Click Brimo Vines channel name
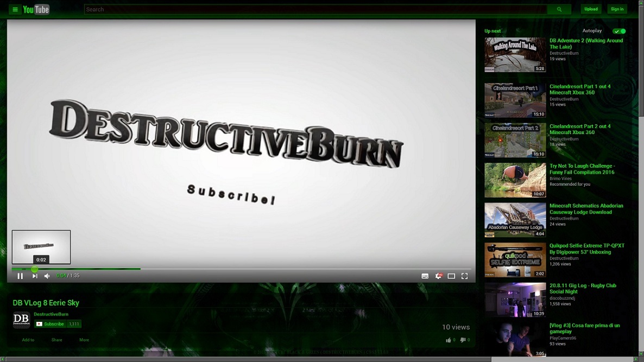This screenshot has height=362, width=644. click(x=560, y=179)
